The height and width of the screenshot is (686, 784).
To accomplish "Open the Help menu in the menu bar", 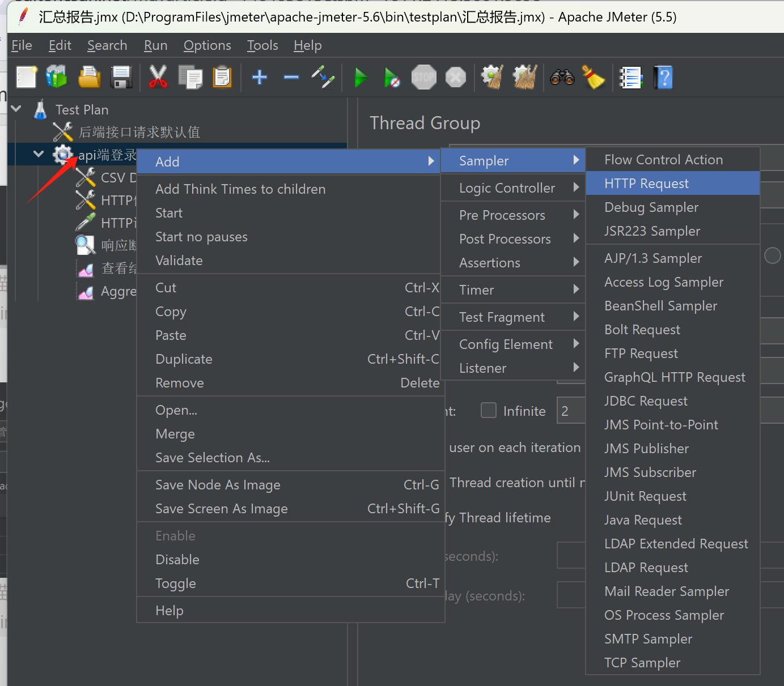I will [x=308, y=45].
